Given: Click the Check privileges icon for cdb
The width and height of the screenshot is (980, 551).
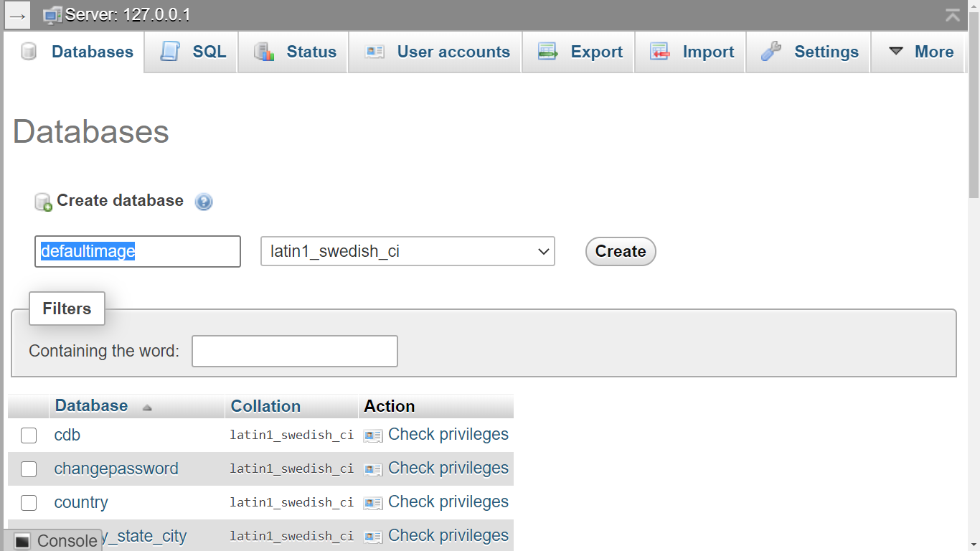Looking at the screenshot, I should pos(373,435).
